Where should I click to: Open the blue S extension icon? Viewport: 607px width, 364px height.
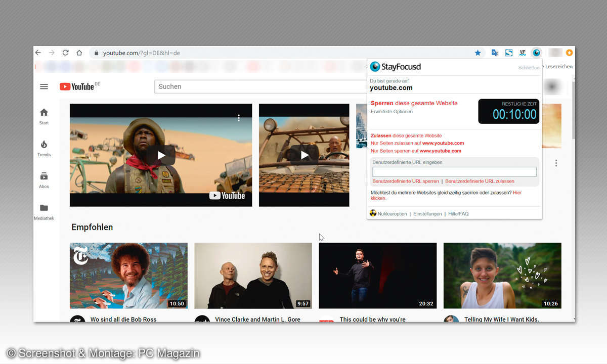[509, 53]
